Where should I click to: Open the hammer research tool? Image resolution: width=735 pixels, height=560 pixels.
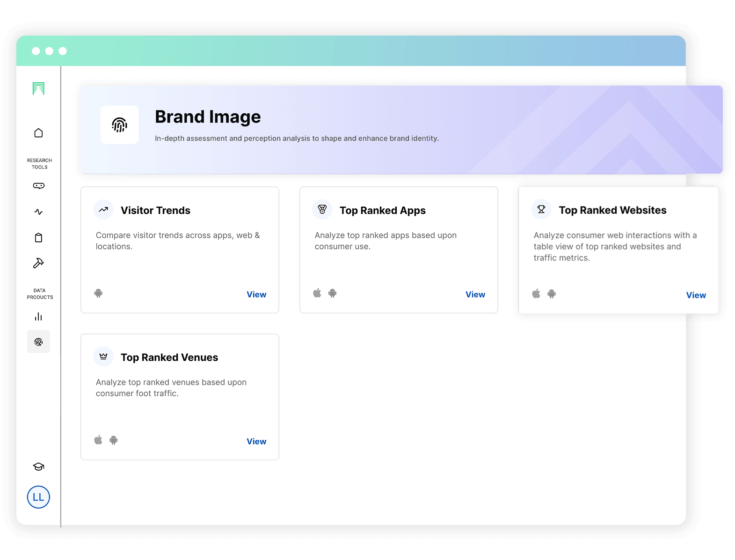[x=38, y=263]
